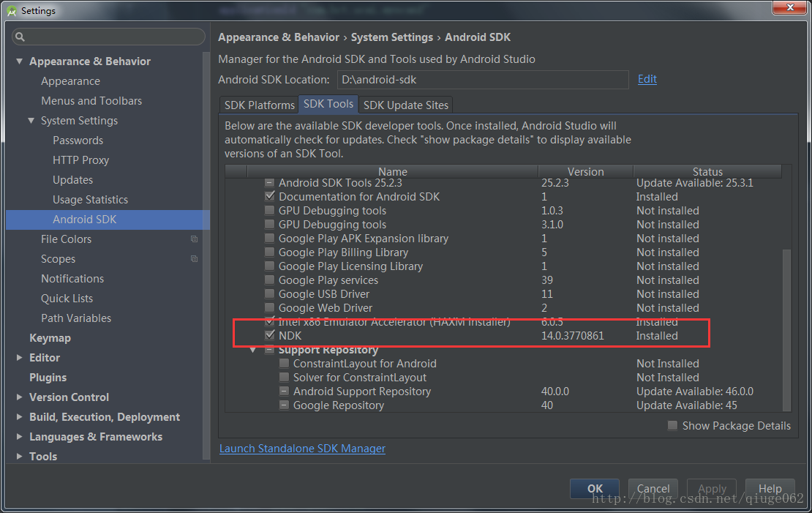The image size is (812, 513).
Task: Confirm with the OK button
Action: point(595,488)
